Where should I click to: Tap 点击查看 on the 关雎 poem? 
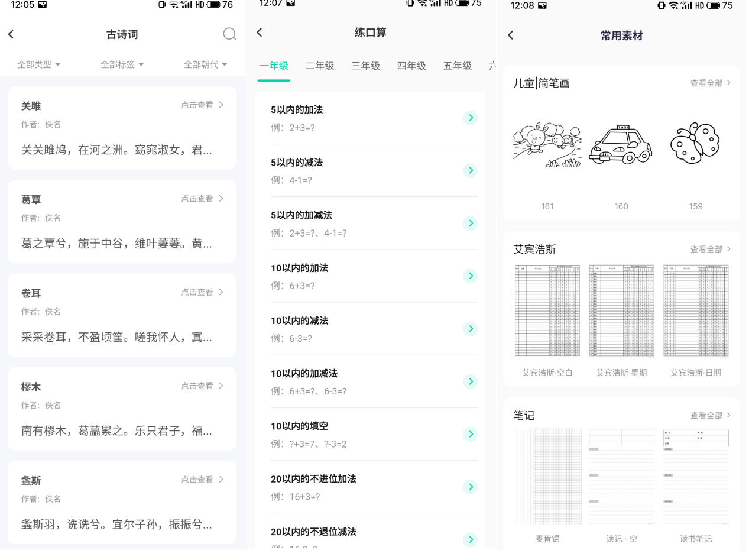click(x=202, y=105)
